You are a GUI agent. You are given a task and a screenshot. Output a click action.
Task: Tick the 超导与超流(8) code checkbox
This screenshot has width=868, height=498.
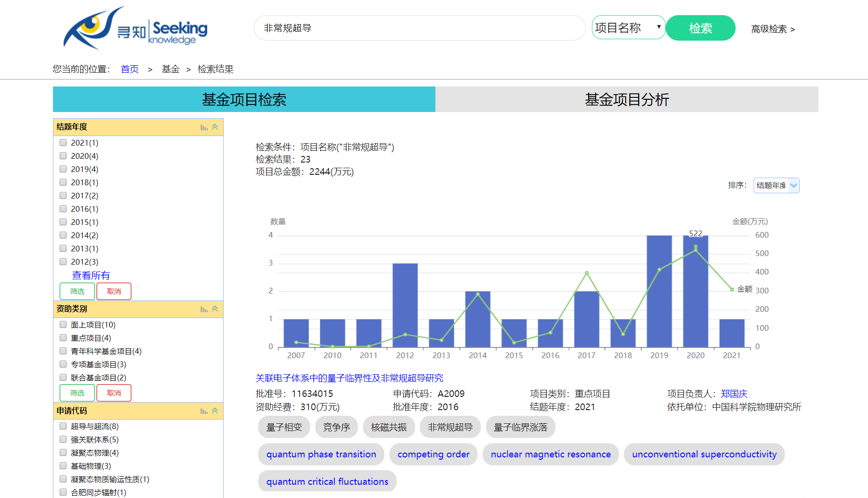click(x=63, y=426)
